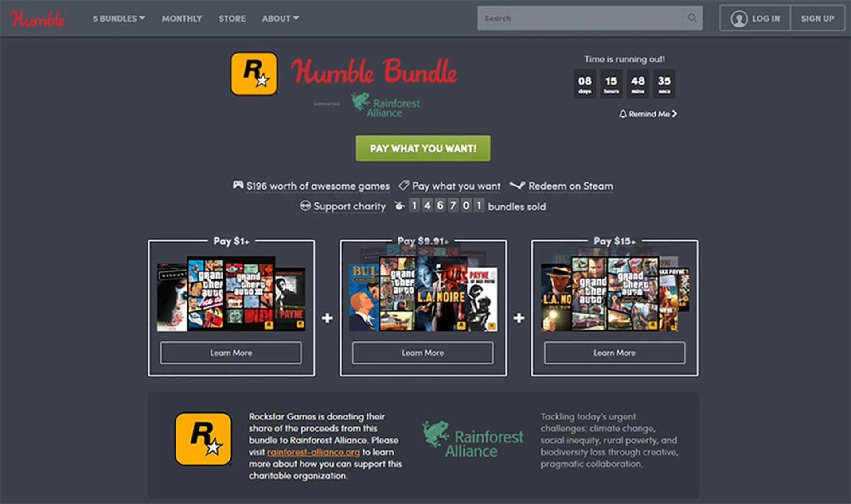
Task: Click the Steam icon near Redeem
Action: click(517, 186)
